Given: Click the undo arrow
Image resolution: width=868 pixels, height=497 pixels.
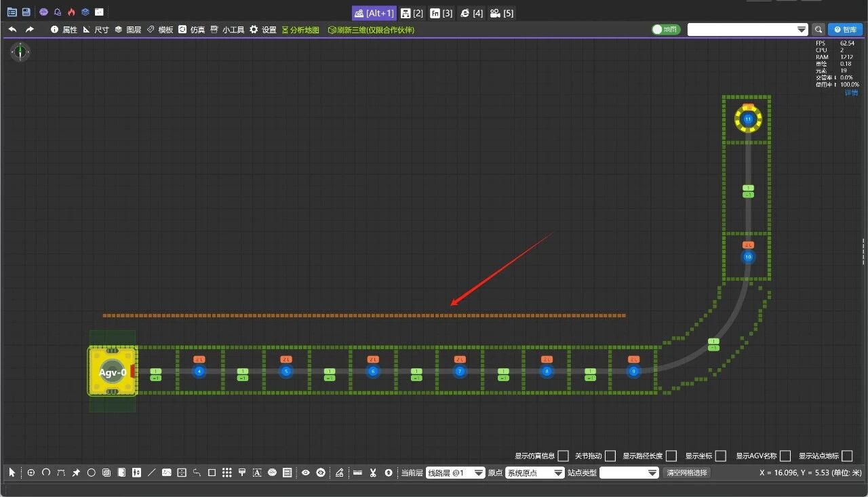Looking at the screenshot, I should (x=12, y=30).
